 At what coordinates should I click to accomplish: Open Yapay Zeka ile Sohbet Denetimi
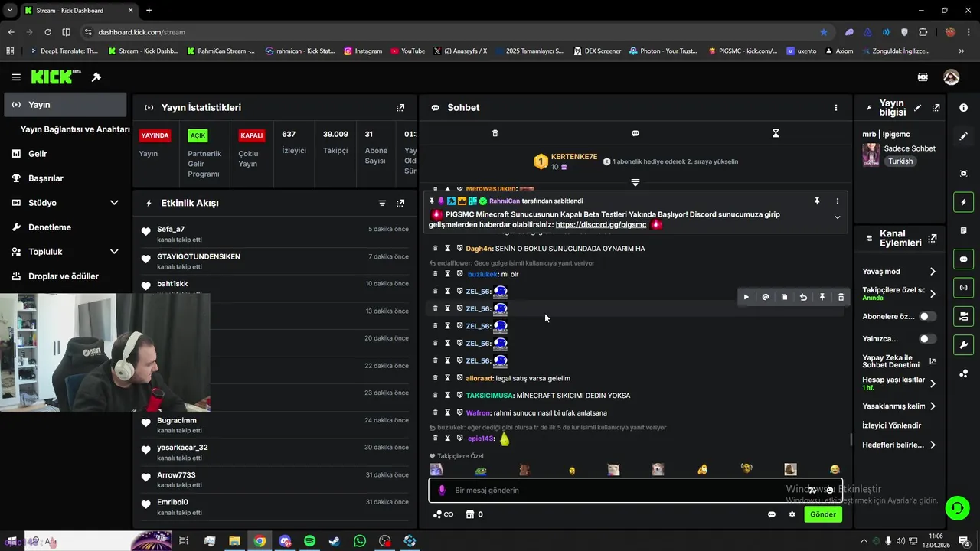899,361
